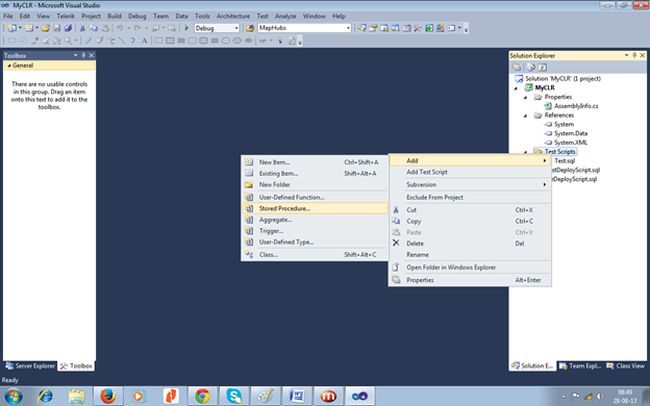This screenshot has width=650, height=406.
Task: Click Rename in context menu
Action: pos(470,254)
